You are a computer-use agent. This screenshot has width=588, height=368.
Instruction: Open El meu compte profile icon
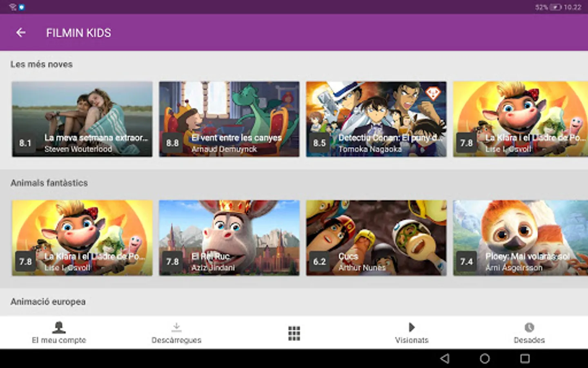point(59,327)
